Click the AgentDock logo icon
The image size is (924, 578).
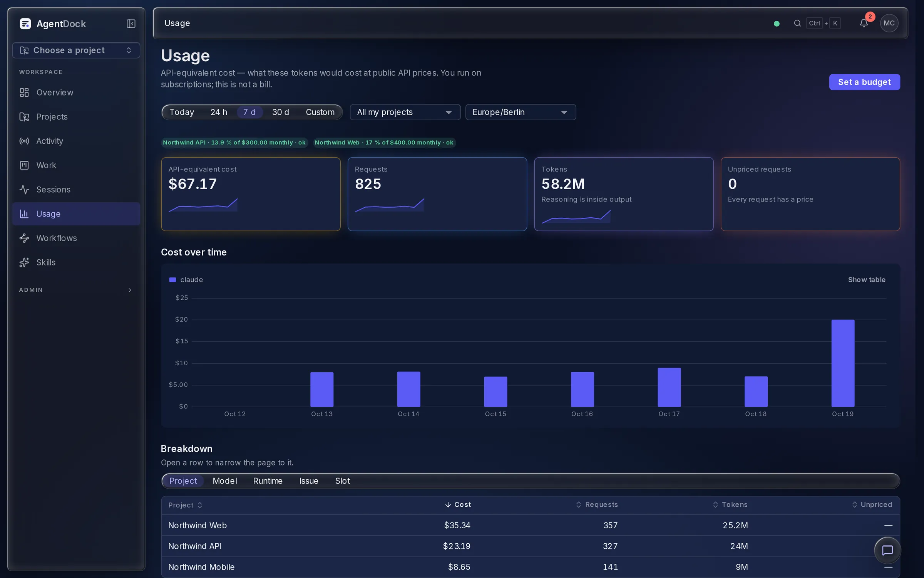[25, 24]
